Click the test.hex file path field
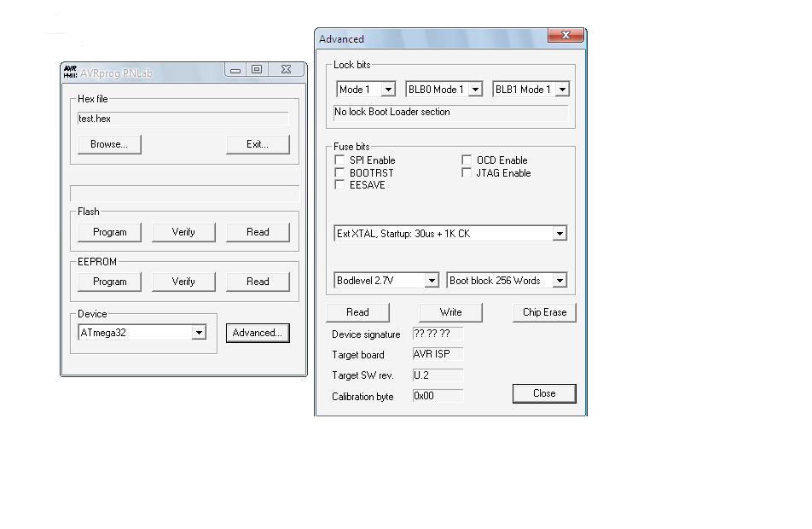 click(183, 119)
